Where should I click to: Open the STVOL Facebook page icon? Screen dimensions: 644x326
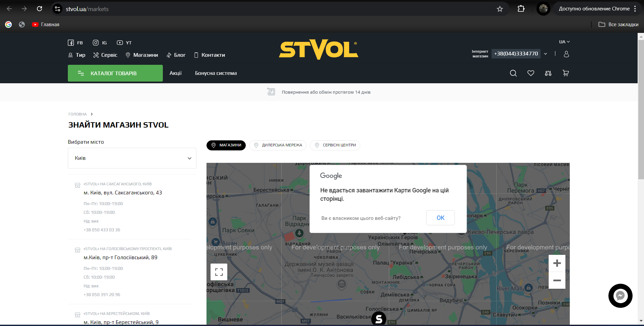point(71,43)
